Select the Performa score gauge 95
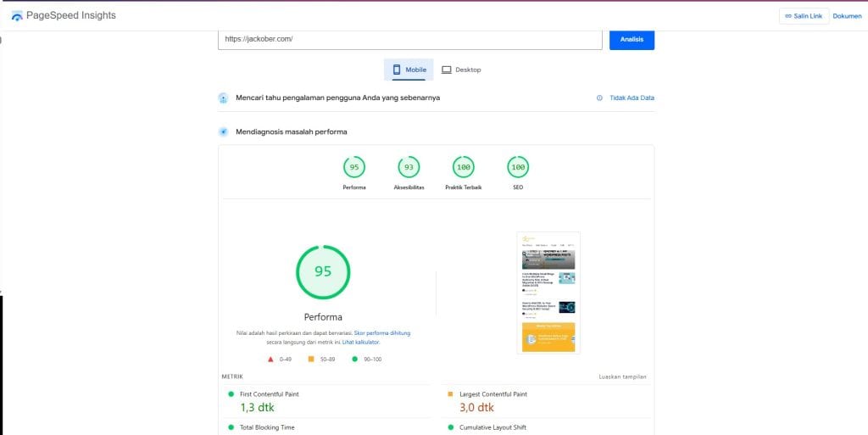 point(354,167)
